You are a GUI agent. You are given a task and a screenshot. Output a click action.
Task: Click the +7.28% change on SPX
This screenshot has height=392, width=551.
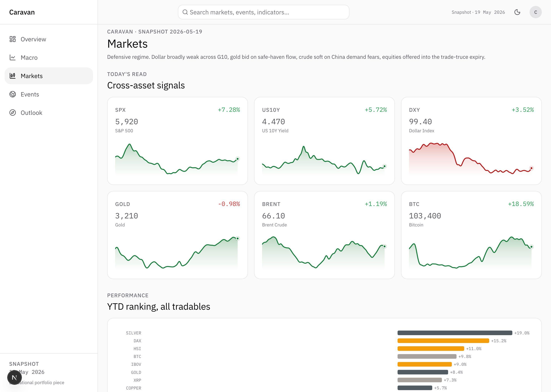229,110
